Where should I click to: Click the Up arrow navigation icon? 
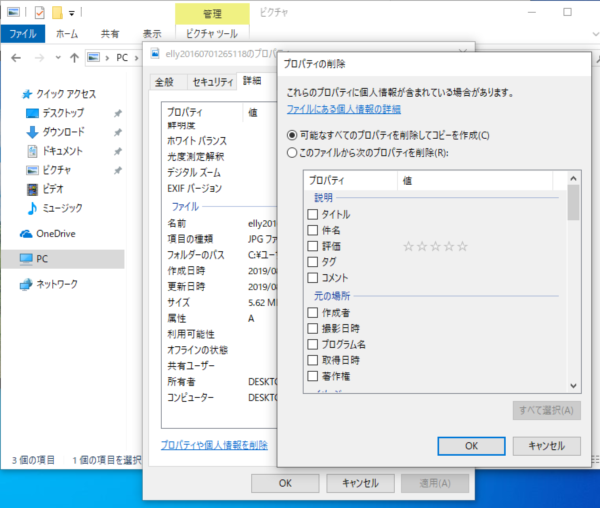click(74, 58)
